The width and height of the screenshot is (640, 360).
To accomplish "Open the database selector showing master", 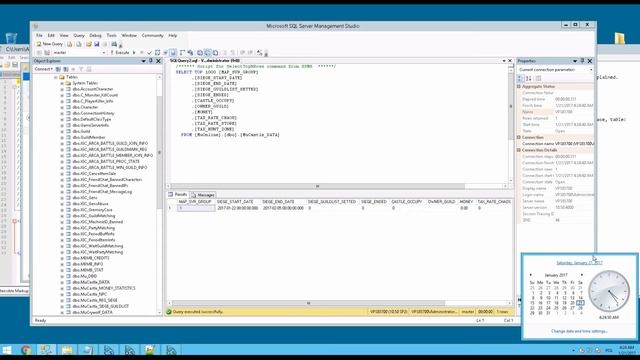I will pyautogui.click(x=79, y=53).
